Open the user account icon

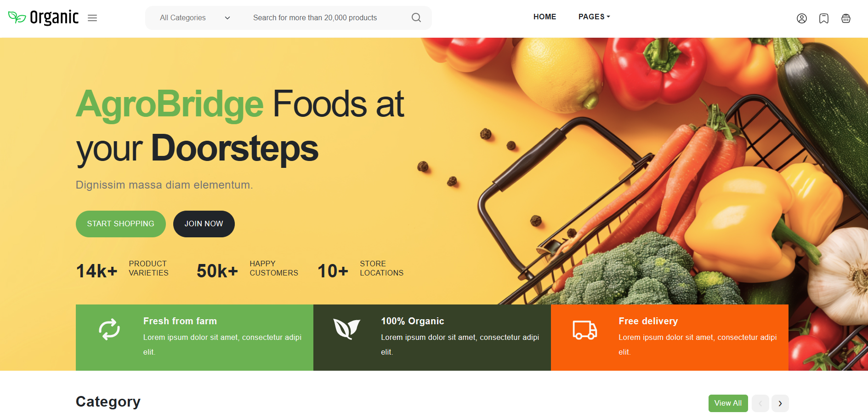pyautogui.click(x=802, y=18)
